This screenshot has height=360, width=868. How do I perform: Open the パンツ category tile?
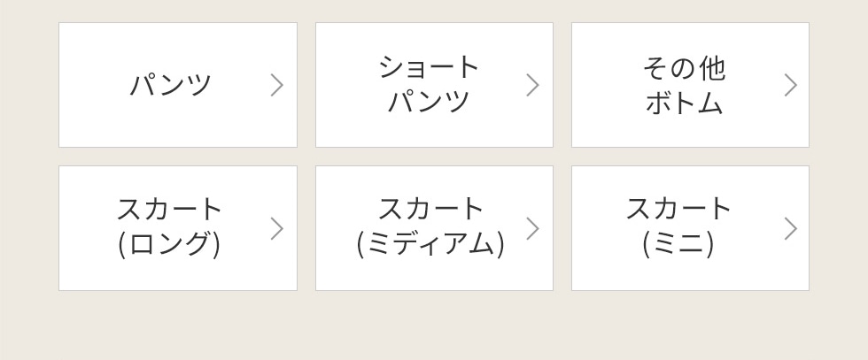point(178,85)
